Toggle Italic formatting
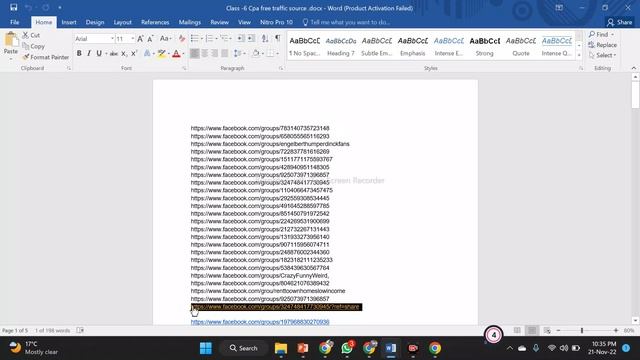 (x=89, y=53)
